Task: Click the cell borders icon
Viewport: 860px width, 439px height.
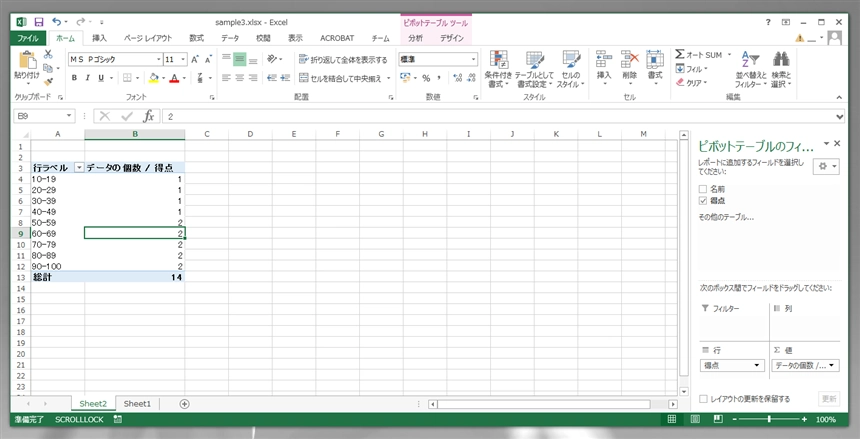Action: point(127,78)
